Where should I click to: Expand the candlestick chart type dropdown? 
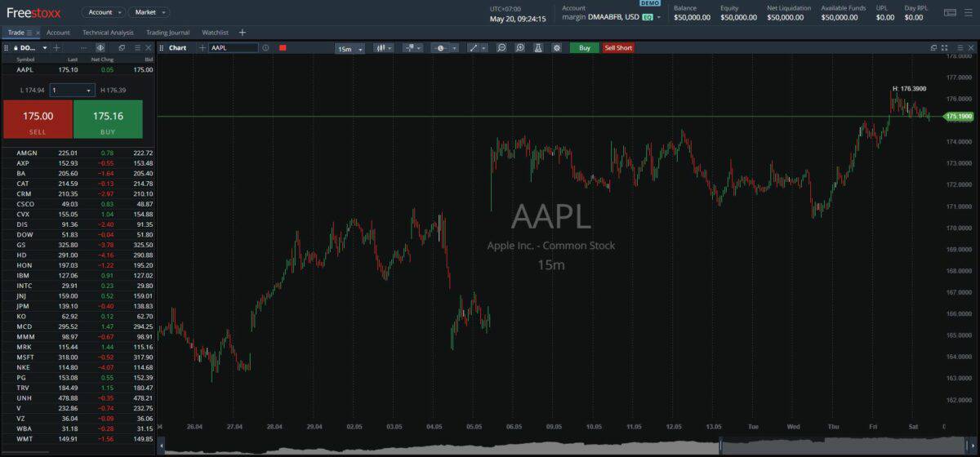tap(383, 48)
